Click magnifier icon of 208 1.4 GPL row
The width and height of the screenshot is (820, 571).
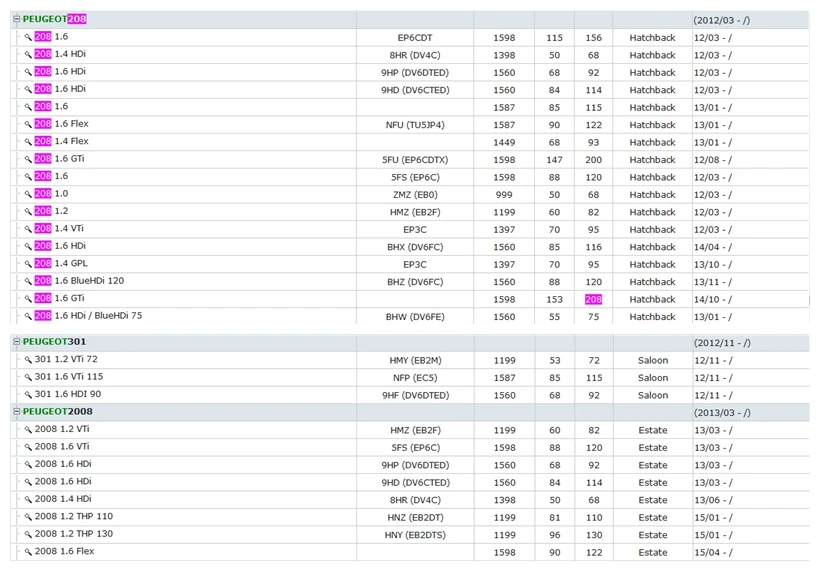[28, 264]
